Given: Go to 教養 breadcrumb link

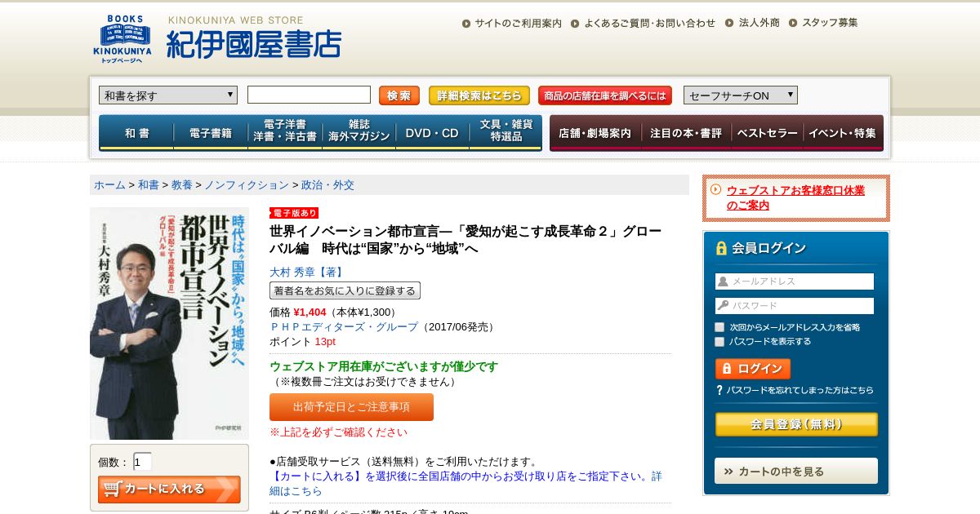Looking at the screenshot, I should coord(182,185).
